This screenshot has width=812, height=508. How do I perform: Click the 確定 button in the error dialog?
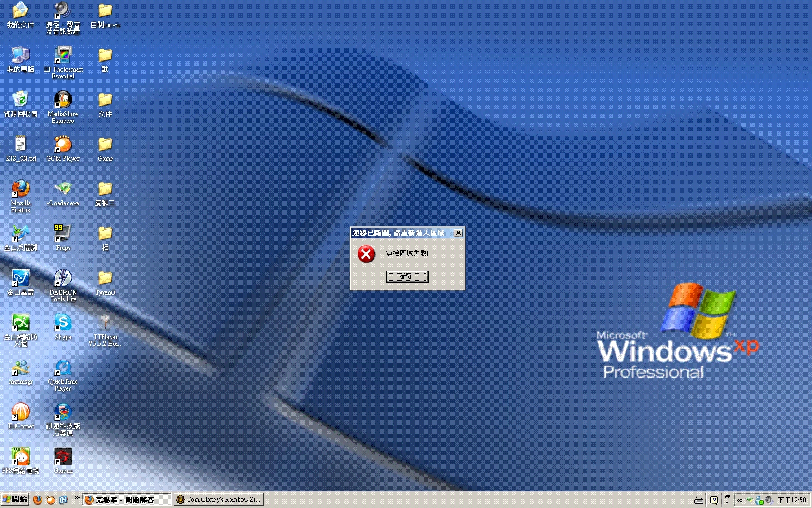coord(407,277)
